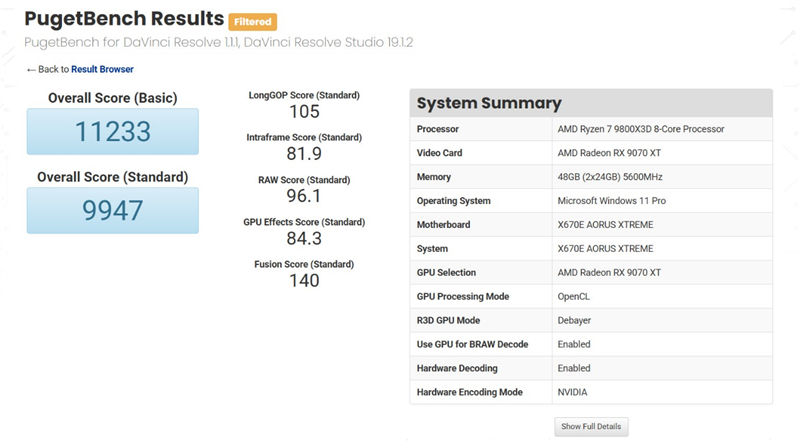Click the Hardware Encoding Mode label

(x=470, y=393)
